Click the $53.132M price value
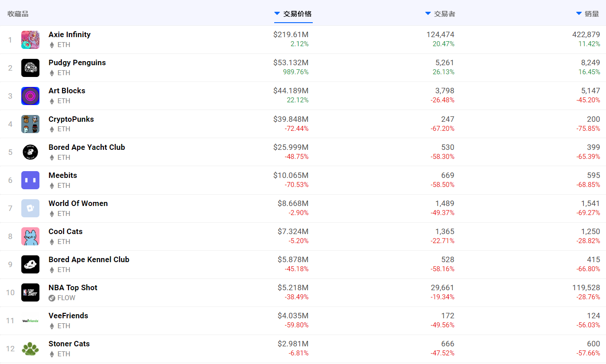This screenshot has height=364, width=606. coord(291,62)
